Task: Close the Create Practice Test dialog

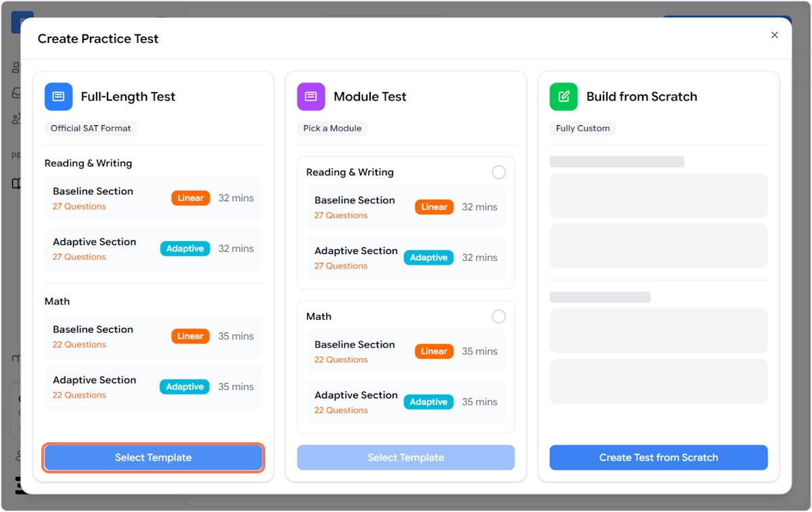Action: pyautogui.click(x=775, y=35)
